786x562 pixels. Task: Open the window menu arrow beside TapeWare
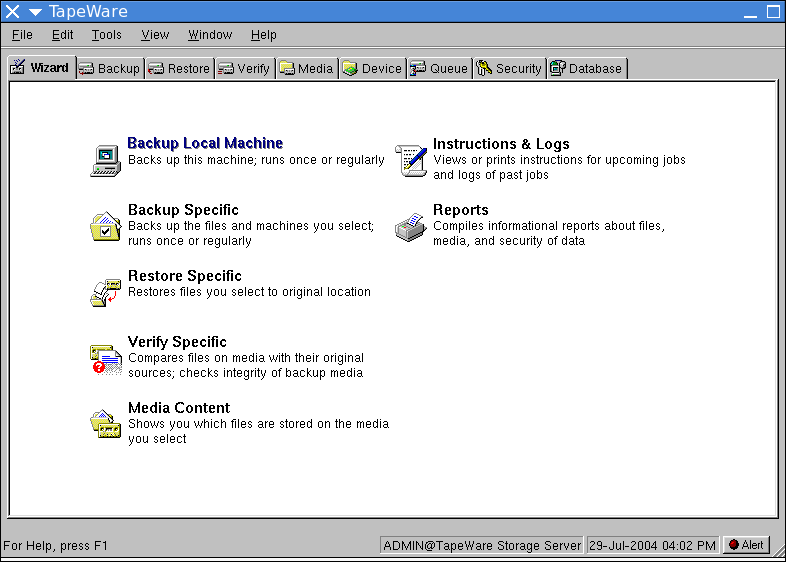tap(35, 12)
